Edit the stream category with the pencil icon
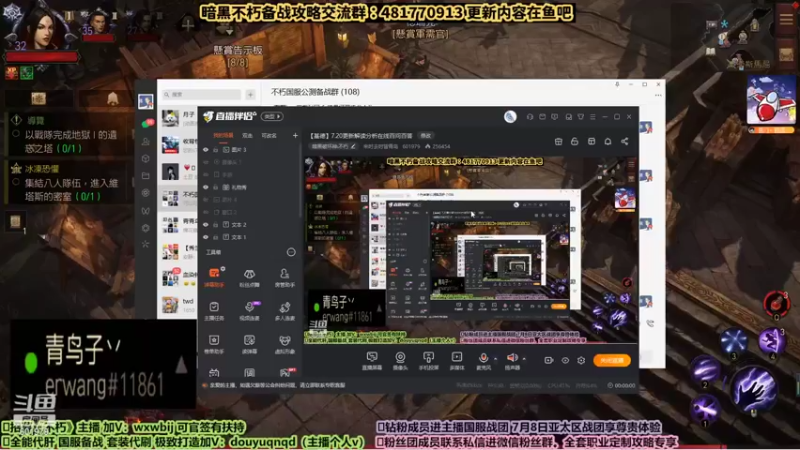Screen dimensions: 800x450 coord(353,146)
